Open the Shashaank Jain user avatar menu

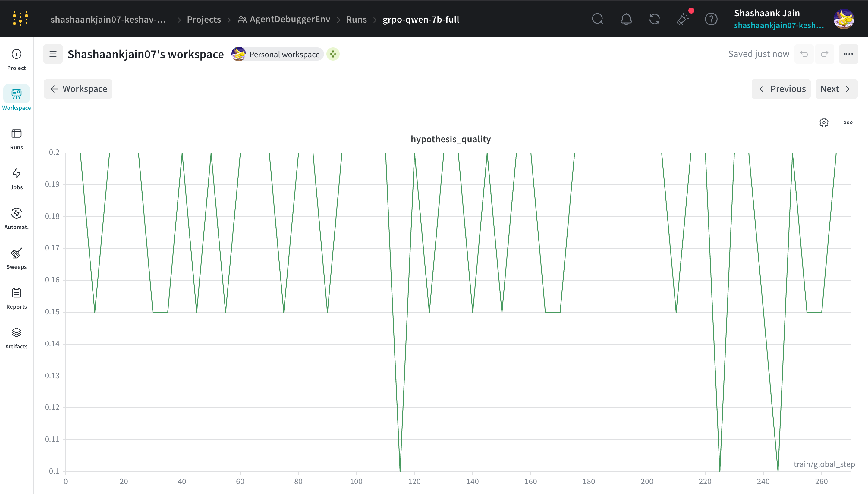[844, 19]
